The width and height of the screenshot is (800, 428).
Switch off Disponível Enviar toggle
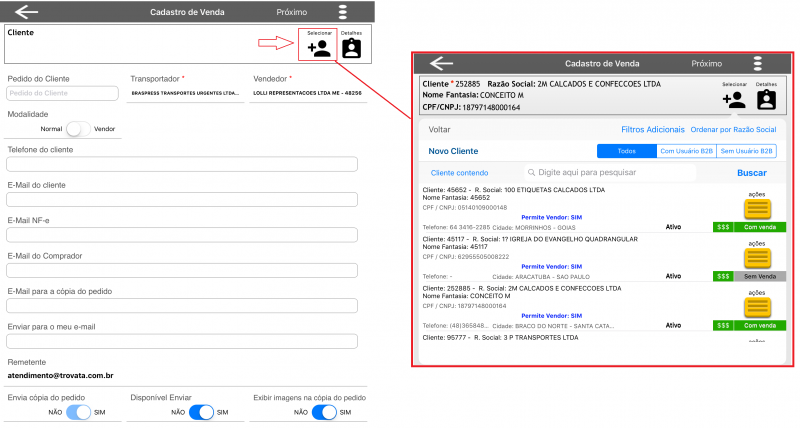202,412
